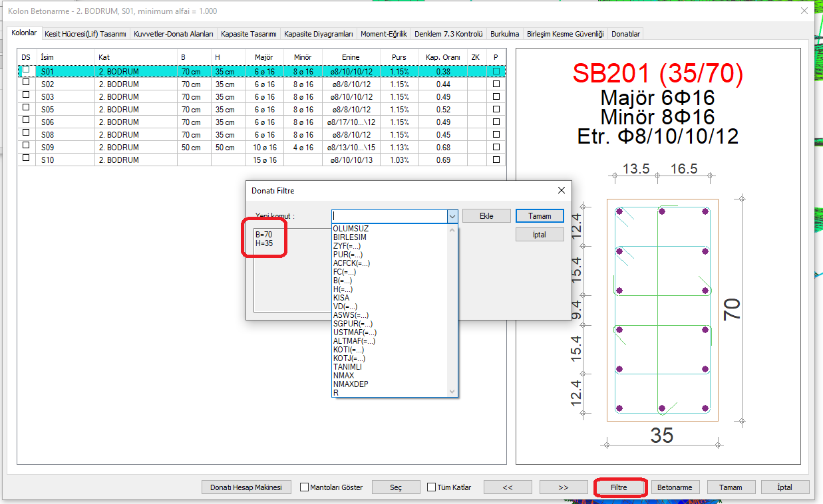Viewport: 823px width, 504px height.
Task: Open the Yeni komut dropdown arrow
Action: tap(452, 216)
